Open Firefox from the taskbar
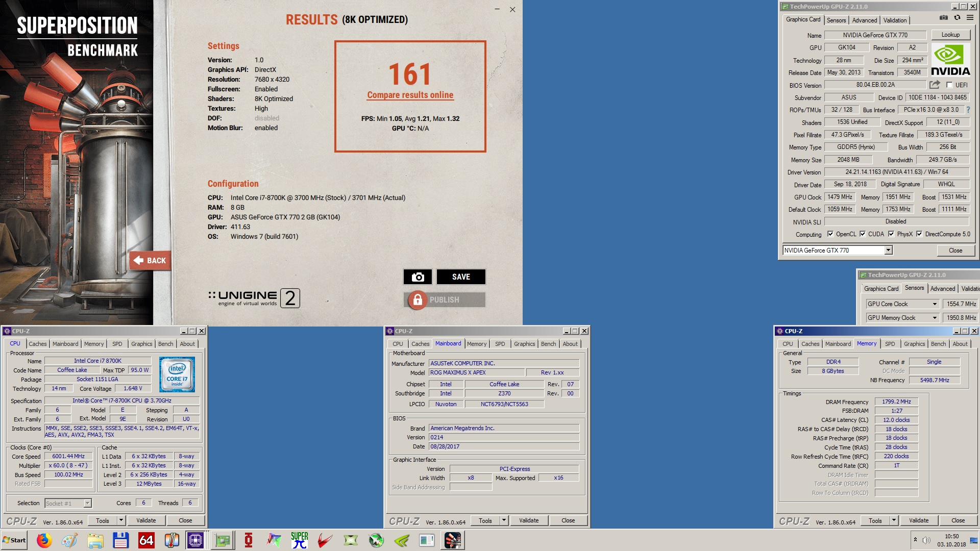The width and height of the screenshot is (980, 551). 44,540
